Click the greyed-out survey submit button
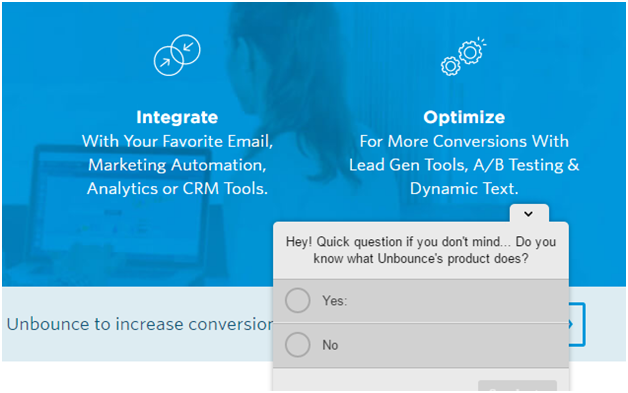 [517, 386]
